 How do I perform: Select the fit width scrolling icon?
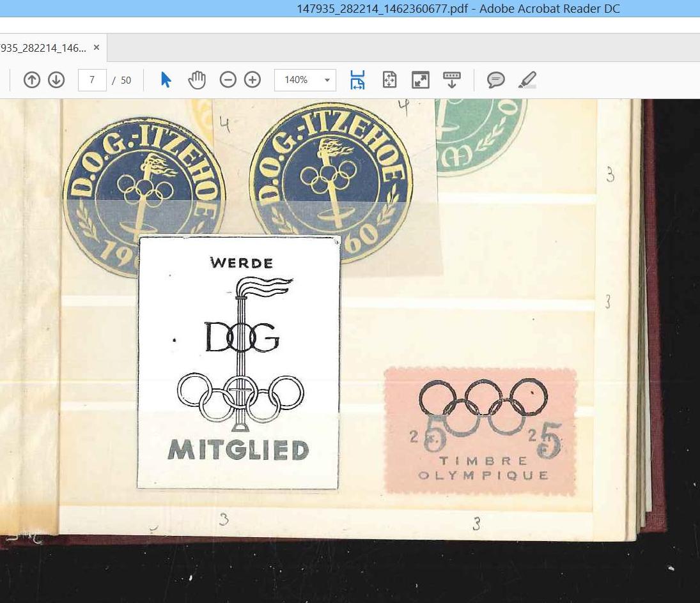(357, 80)
